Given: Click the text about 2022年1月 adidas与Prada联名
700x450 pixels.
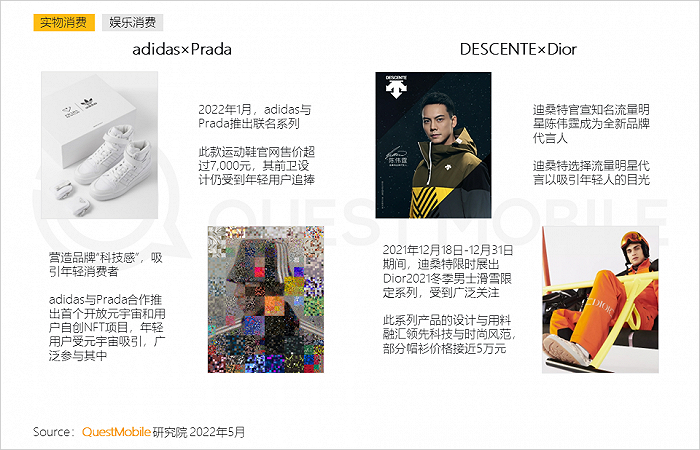Looking at the screenshot, I should [x=255, y=117].
